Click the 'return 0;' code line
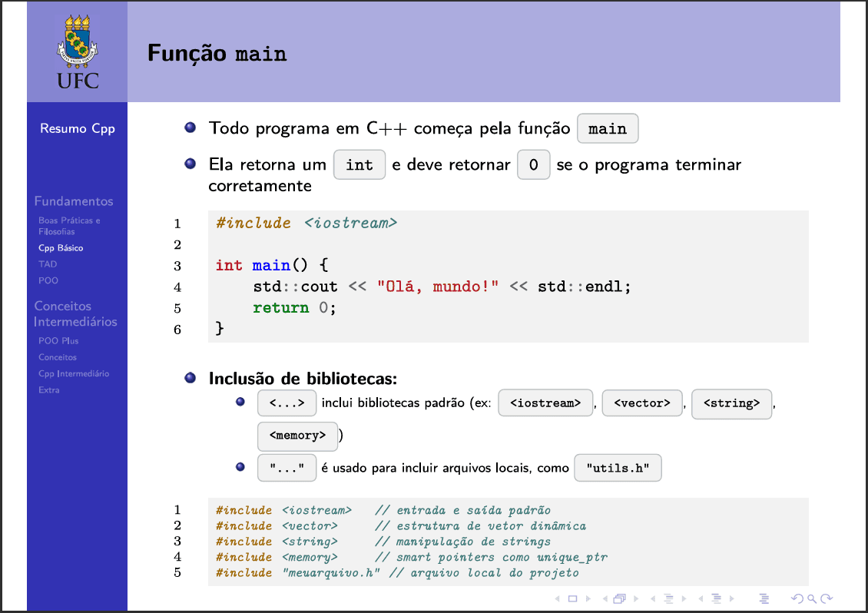The image size is (868, 613). [x=294, y=308]
